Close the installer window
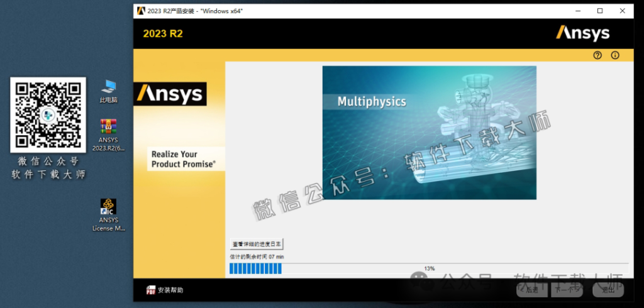The image size is (644, 308). click(x=623, y=11)
